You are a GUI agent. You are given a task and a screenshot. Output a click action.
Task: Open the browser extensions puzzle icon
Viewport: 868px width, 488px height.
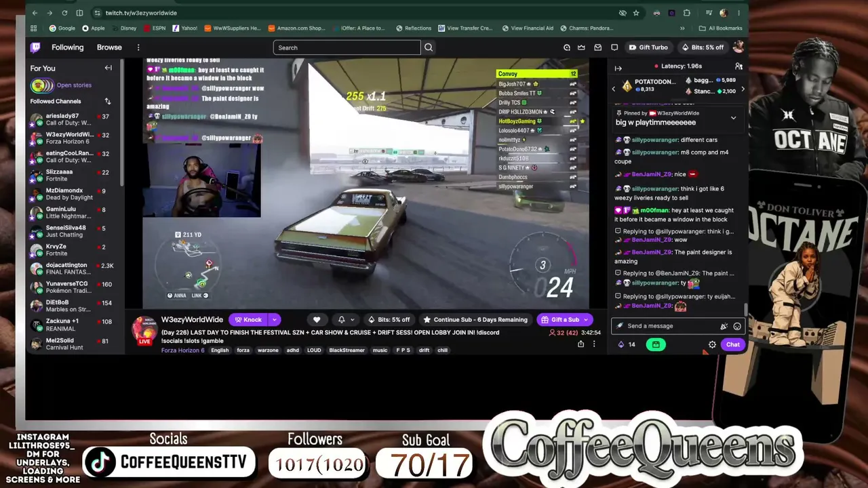[x=687, y=13]
